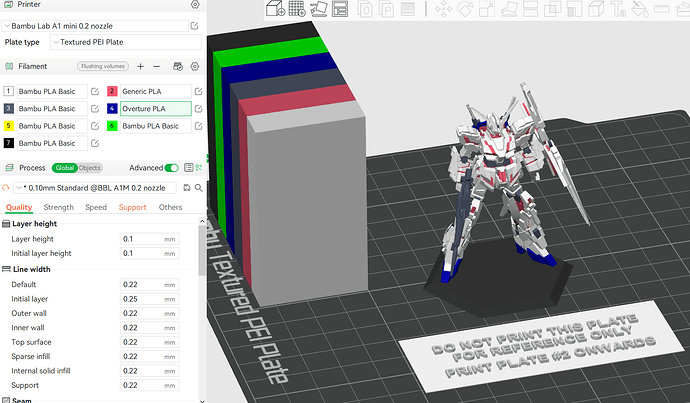Select the Seam painting cube tool
690x403 pixels.
(x=596, y=8)
